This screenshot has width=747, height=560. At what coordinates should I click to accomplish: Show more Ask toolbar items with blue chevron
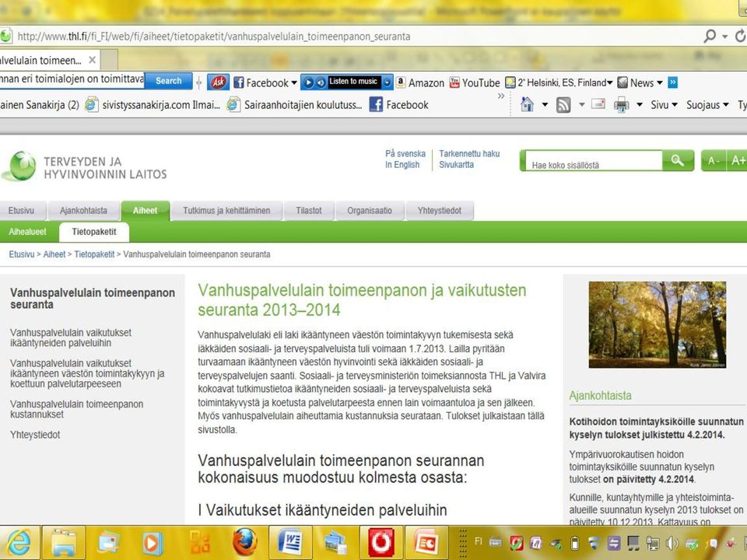(672, 82)
